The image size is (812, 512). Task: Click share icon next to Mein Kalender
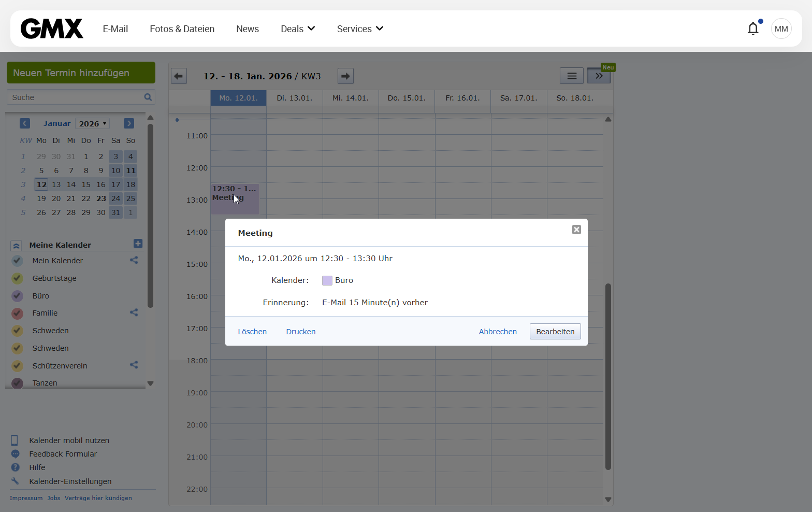pos(134,260)
